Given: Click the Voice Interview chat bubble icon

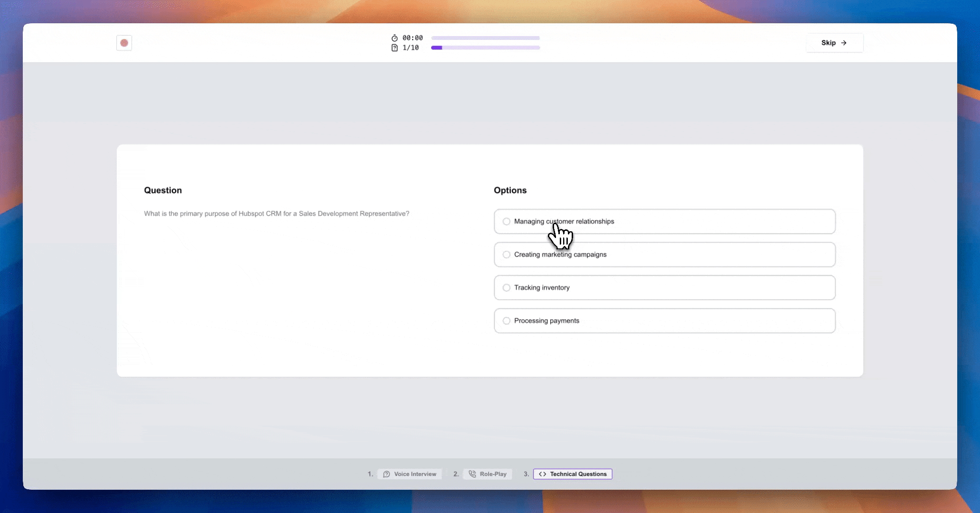Looking at the screenshot, I should click(386, 474).
